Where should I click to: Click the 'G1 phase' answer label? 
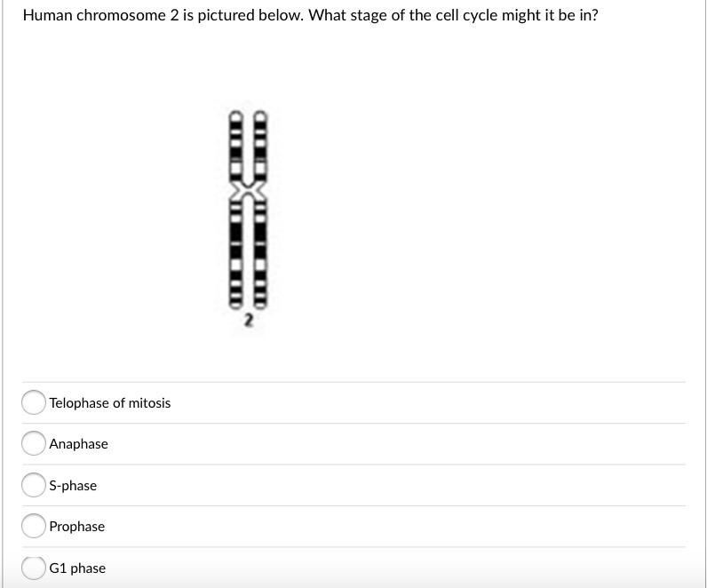77,568
